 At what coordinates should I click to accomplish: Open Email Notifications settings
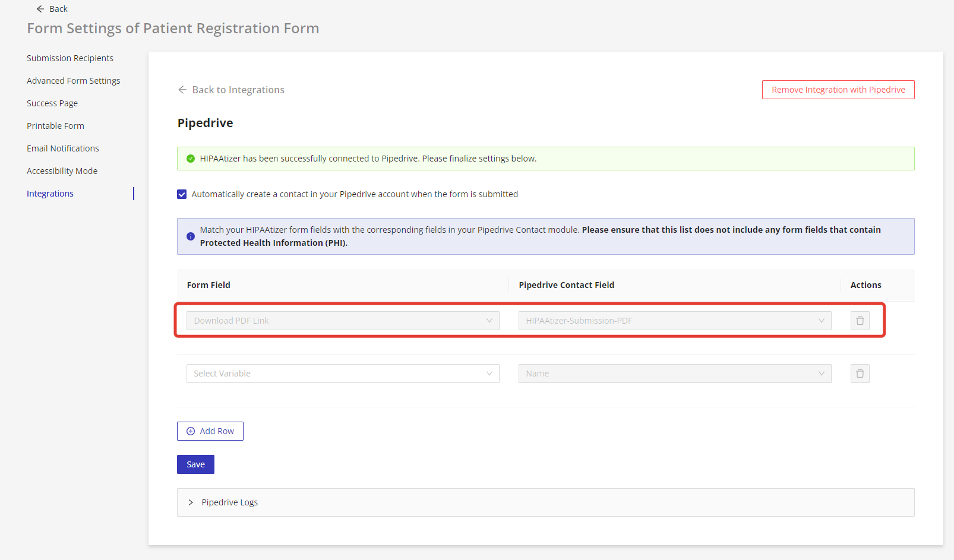[x=63, y=148]
